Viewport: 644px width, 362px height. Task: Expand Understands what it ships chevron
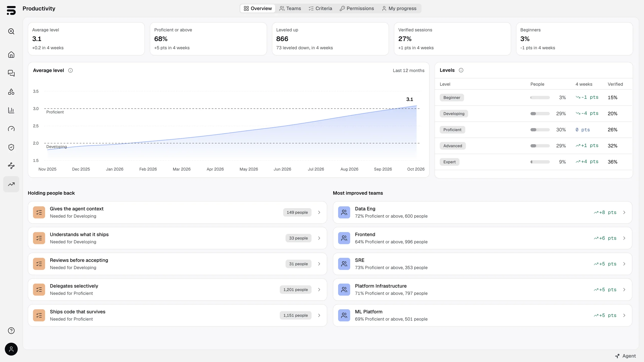[x=319, y=238]
